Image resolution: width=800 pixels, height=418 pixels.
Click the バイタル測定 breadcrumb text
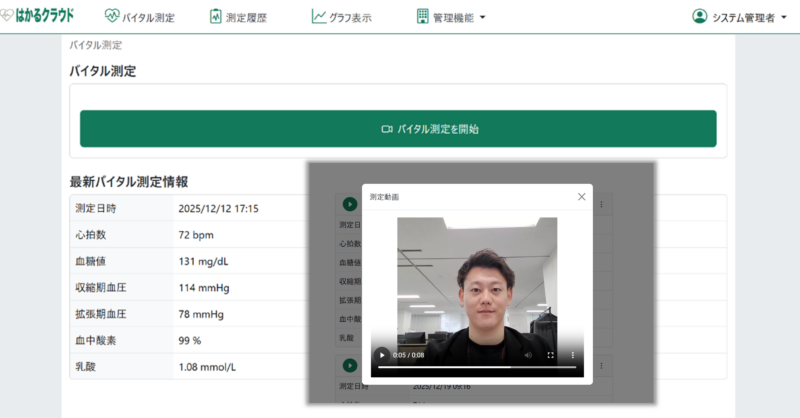coord(96,45)
